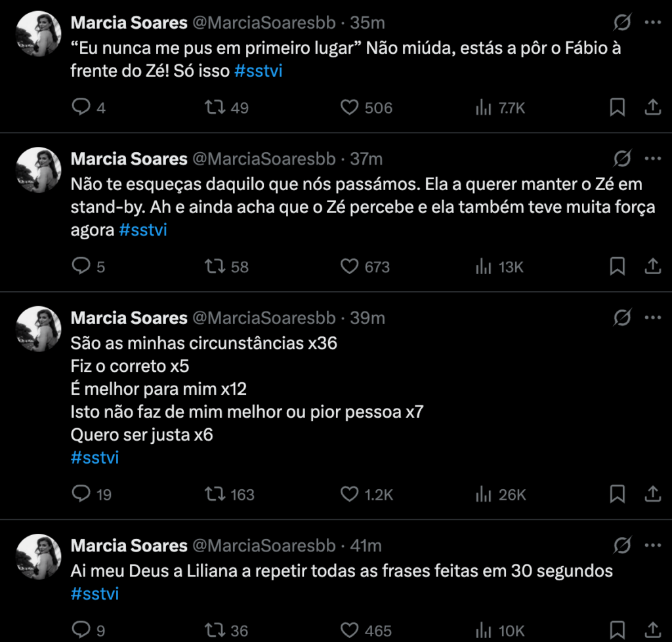Like the tweet with 673 likes
This screenshot has width=672, height=642.
tap(350, 266)
